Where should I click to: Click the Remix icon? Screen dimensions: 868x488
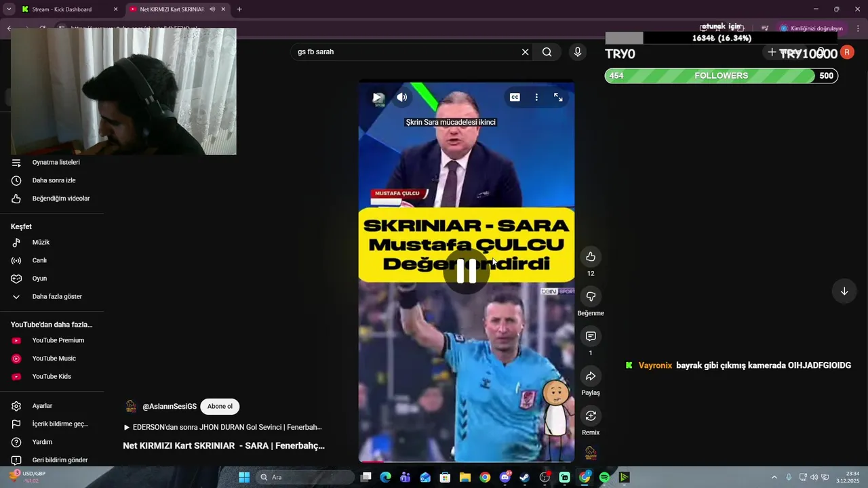click(591, 415)
